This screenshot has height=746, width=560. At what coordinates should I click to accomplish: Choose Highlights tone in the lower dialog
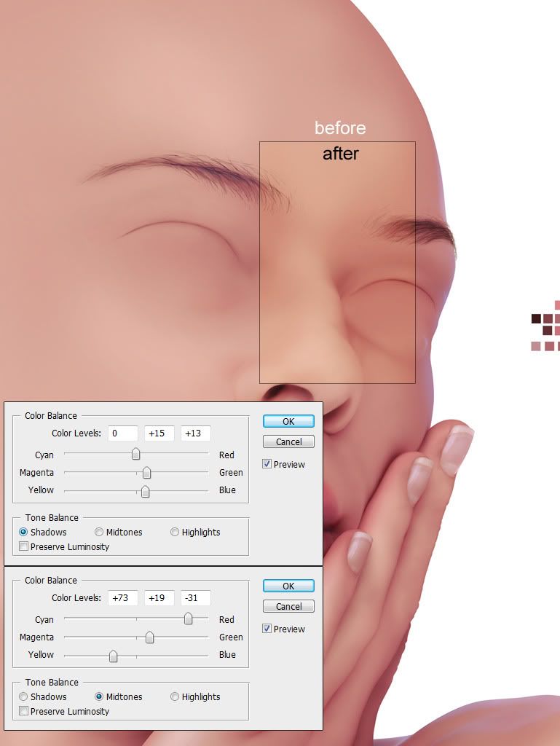[175, 697]
